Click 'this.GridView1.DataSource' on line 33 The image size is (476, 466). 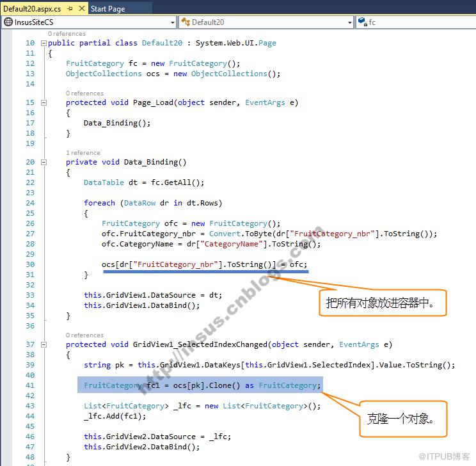139,295
